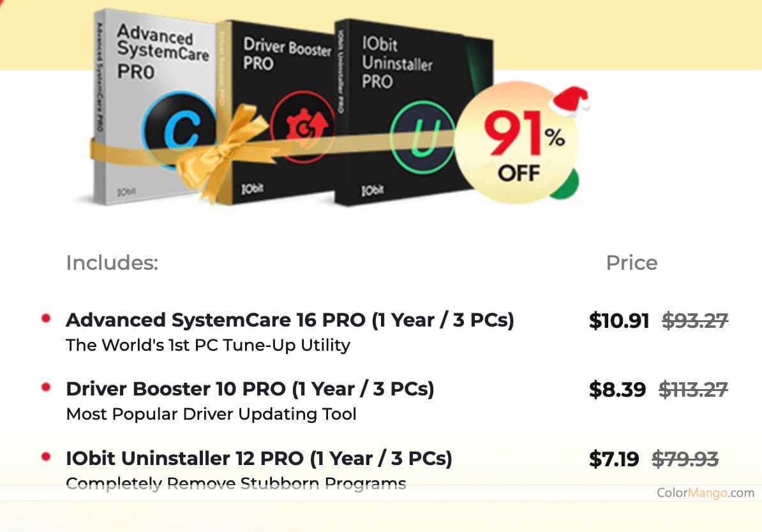The height and width of the screenshot is (532, 762).
Task: Open the IObit Uninstaller PRO box image
Action: 413,112
